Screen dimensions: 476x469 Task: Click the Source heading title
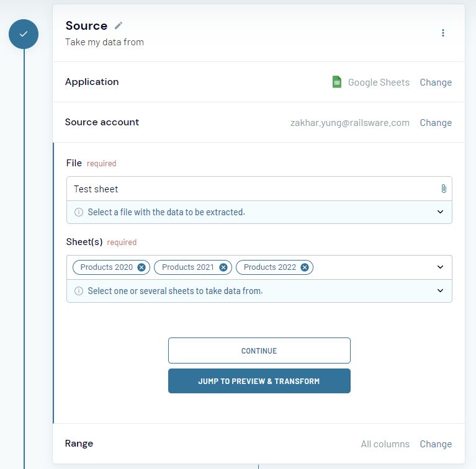(x=86, y=26)
